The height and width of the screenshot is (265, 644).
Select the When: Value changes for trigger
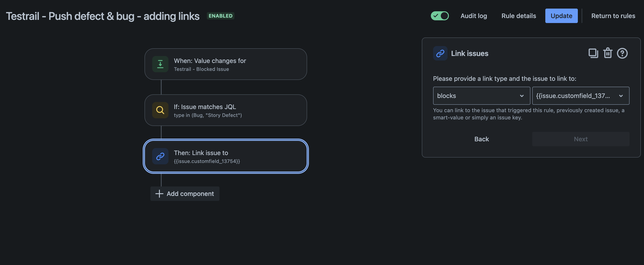226,64
